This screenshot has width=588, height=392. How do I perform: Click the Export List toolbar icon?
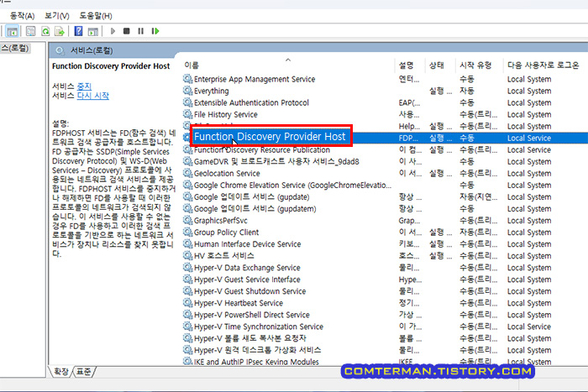pos(60,31)
